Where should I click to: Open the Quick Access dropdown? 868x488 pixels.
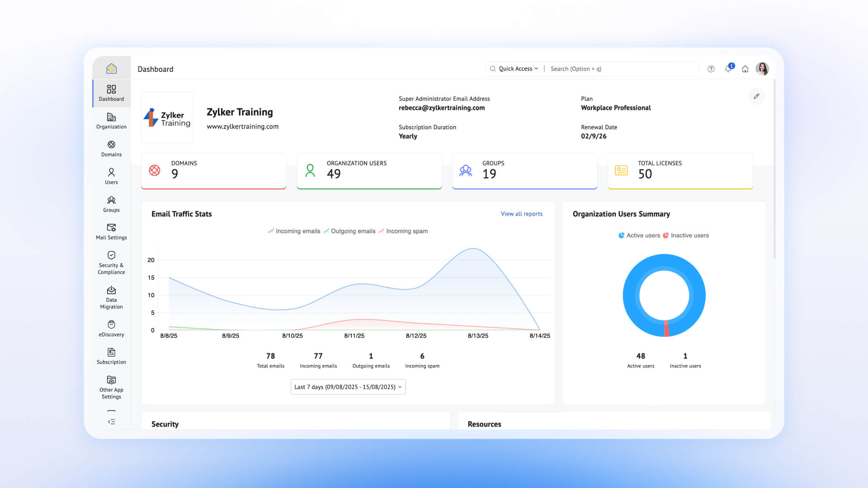click(x=518, y=69)
